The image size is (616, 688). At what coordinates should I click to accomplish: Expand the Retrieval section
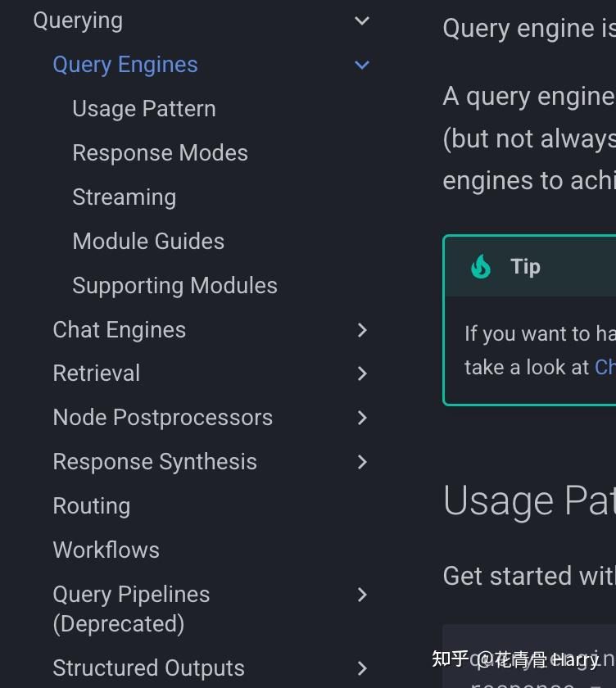pos(362,373)
